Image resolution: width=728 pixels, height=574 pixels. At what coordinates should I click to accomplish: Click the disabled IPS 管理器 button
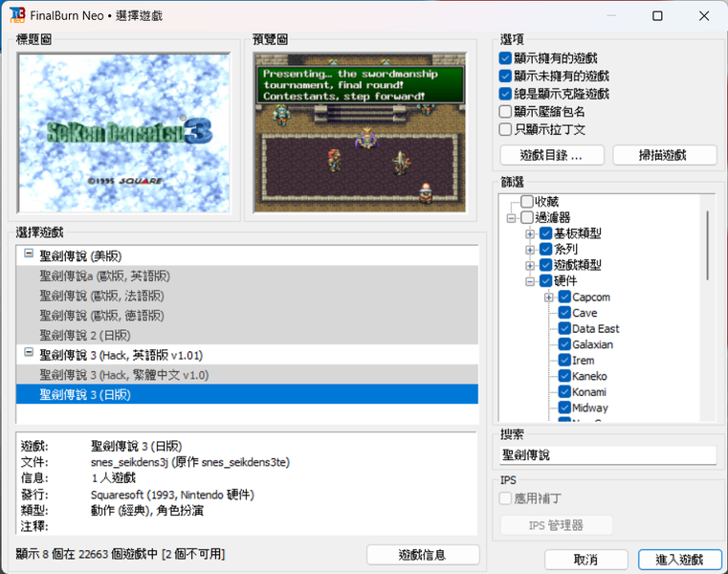coord(556,525)
